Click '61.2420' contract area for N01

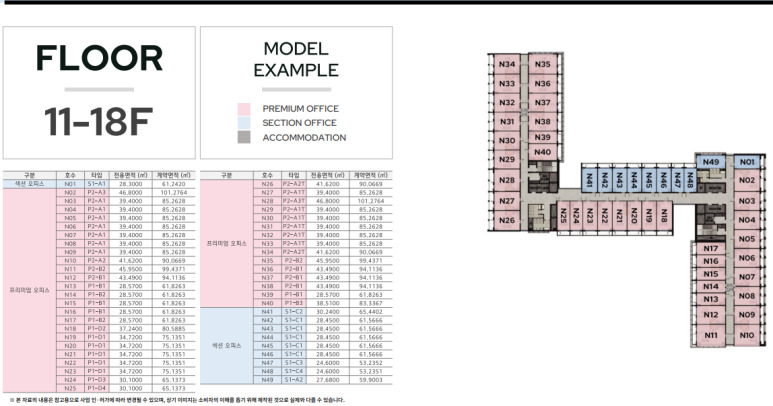click(174, 184)
